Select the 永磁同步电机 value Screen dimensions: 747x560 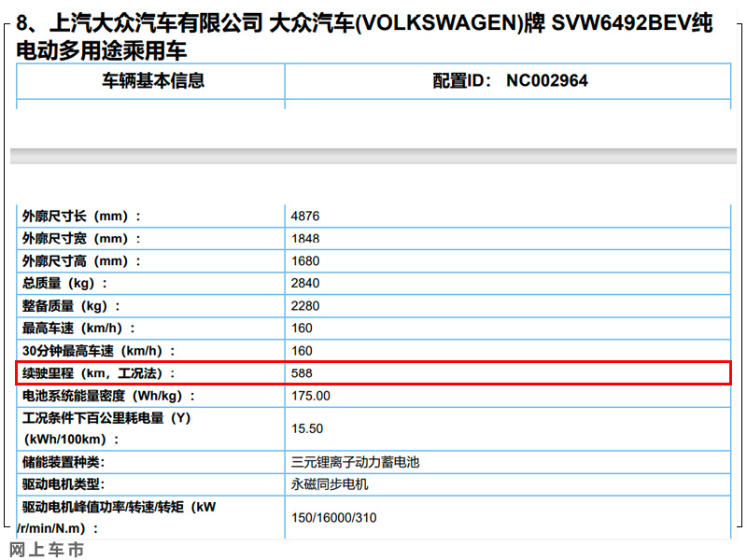coord(330,484)
